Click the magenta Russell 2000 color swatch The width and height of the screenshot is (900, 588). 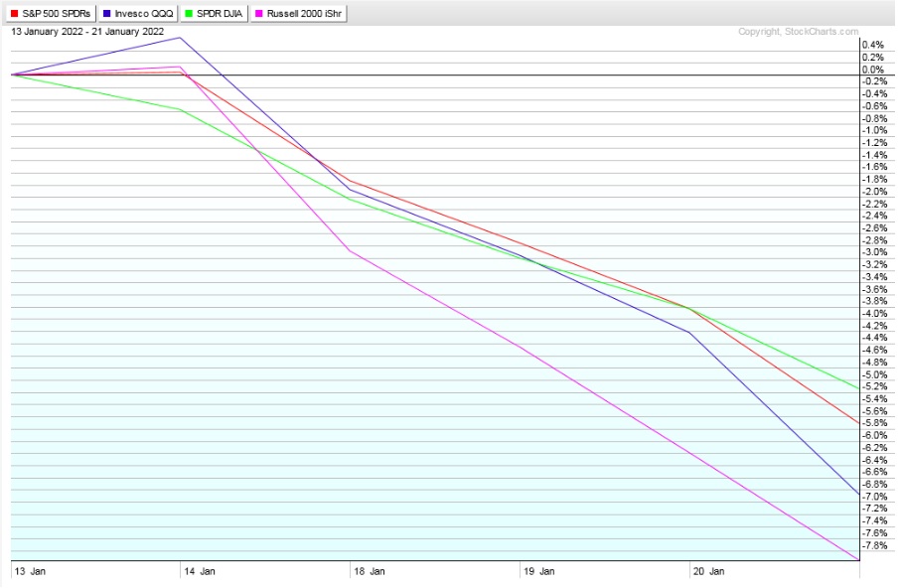point(259,13)
